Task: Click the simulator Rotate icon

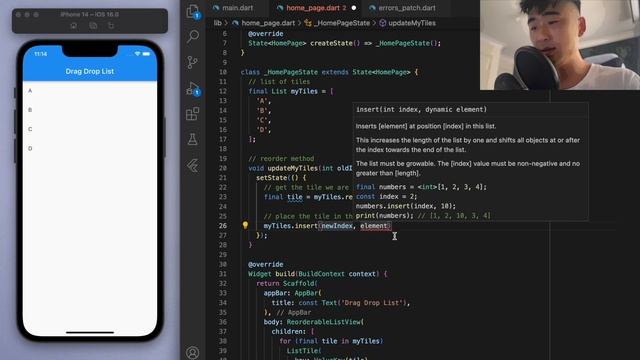Action: [111, 26]
